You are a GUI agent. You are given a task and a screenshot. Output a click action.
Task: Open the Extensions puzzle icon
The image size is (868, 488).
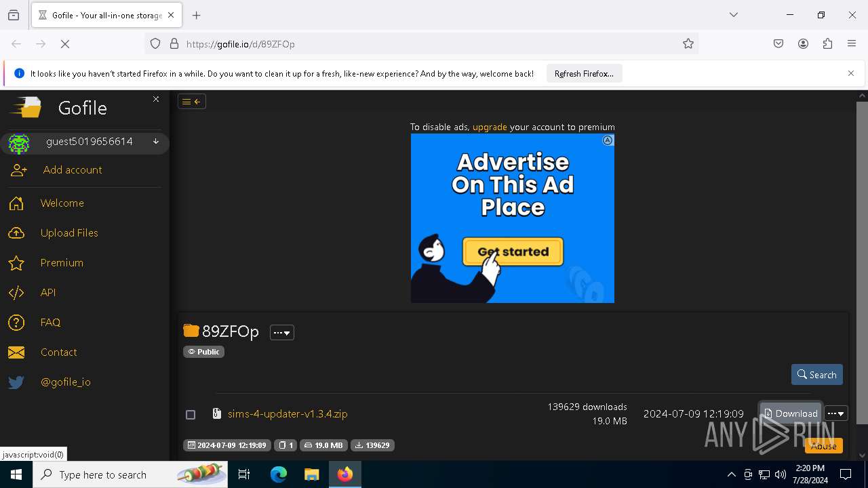pyautogui.click(x=827, y=44)
